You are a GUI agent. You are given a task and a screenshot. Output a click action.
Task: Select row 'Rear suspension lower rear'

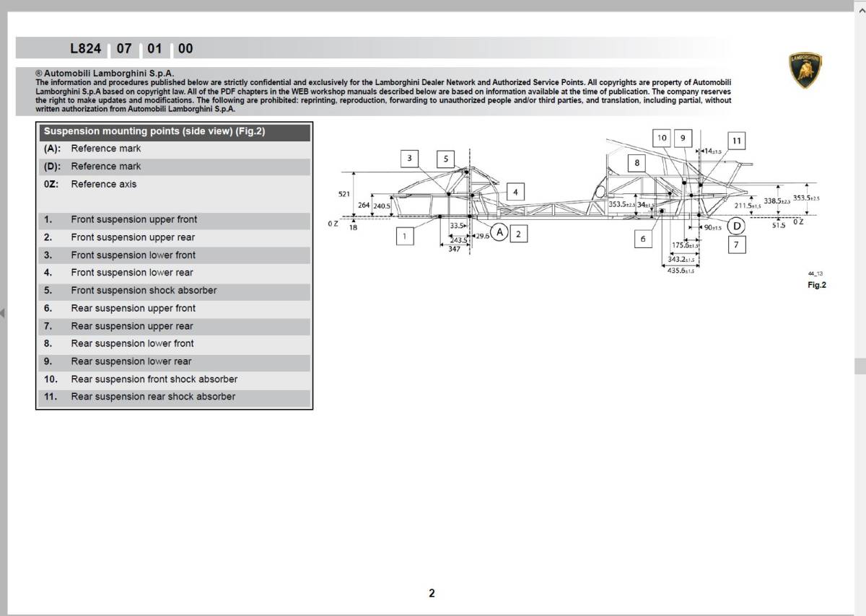(x=174, y=361)
